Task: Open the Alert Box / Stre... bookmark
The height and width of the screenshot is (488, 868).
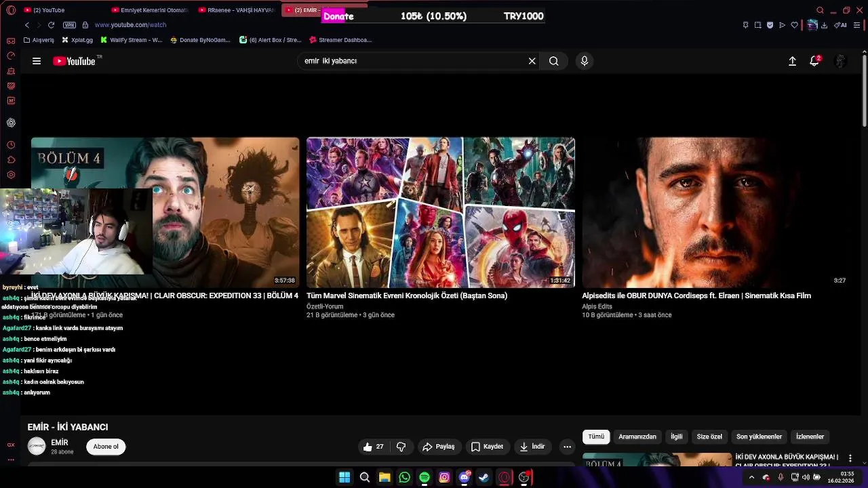Action: pyautogui.click(x=271, y=40)
